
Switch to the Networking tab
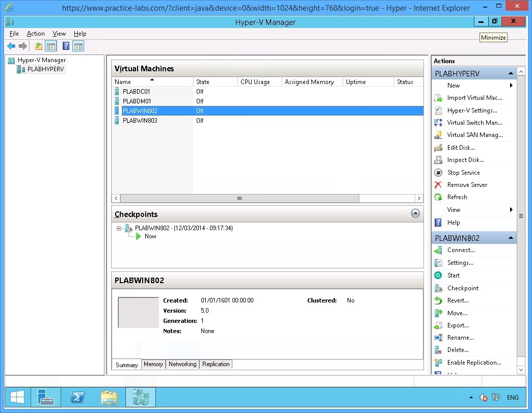[182, 364]
